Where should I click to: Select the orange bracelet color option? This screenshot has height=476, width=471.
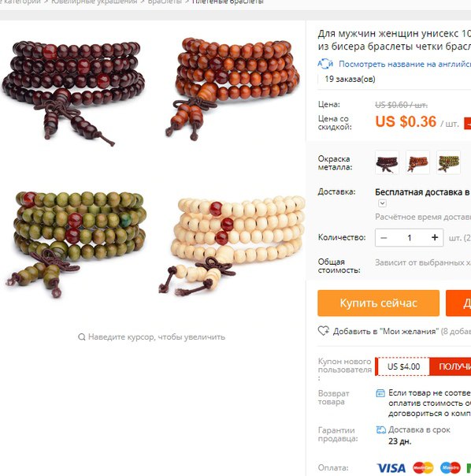(417, 162)
